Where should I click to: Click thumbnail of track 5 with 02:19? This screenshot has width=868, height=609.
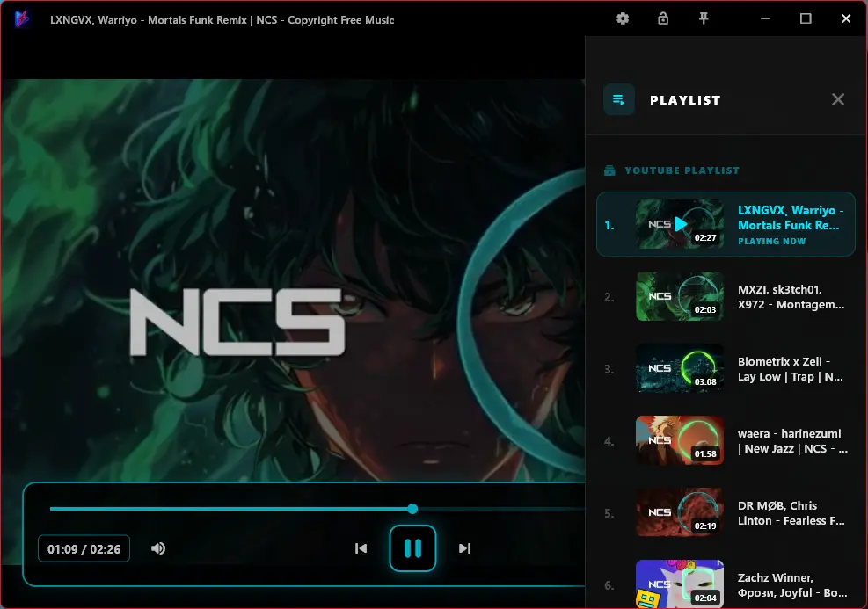click(680, 512)
